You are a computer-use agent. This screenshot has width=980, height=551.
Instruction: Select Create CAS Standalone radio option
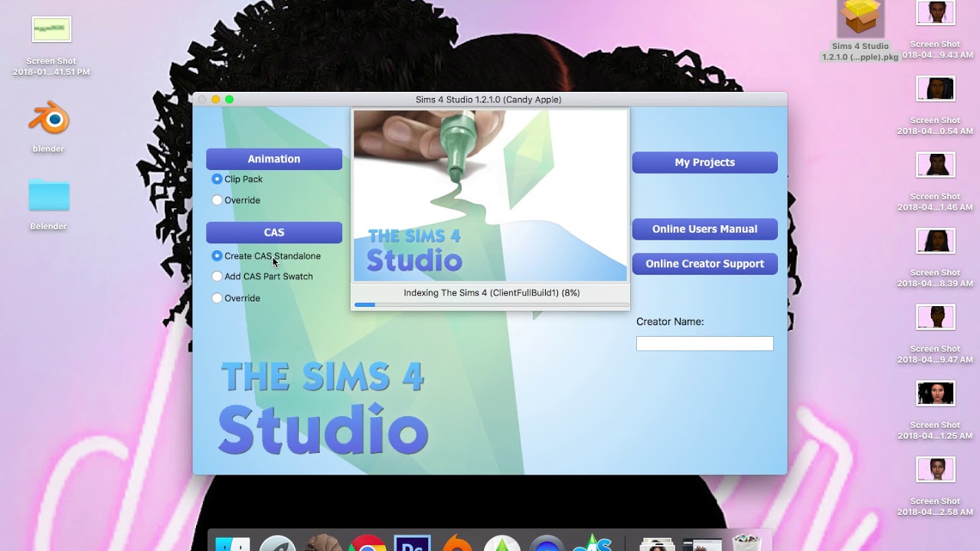pos(217,256)
